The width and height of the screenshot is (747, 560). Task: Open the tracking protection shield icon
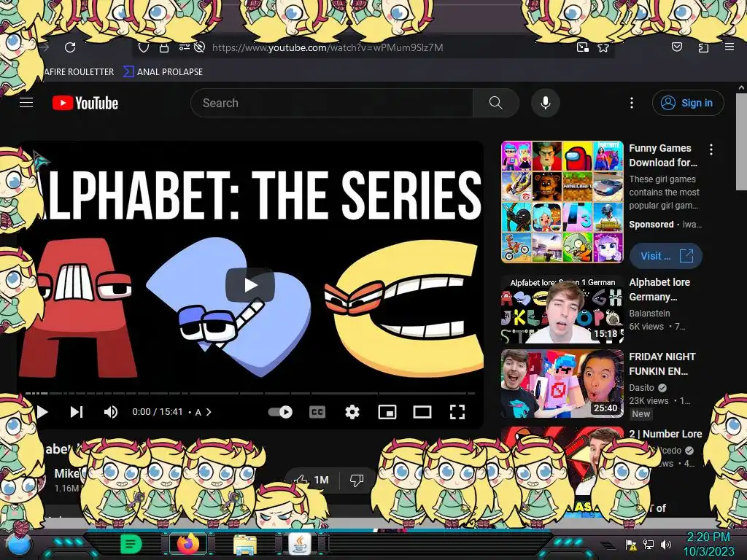pyautogui.click(x=144, y=47)
